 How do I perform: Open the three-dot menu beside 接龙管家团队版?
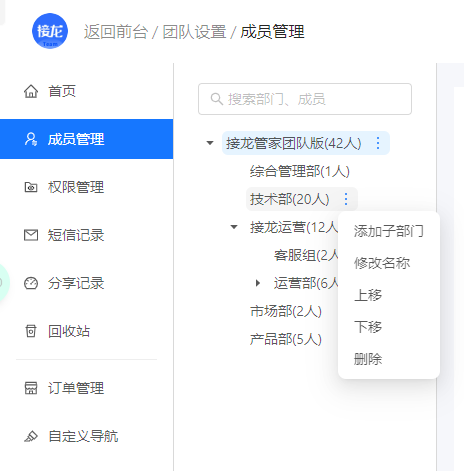[378, 143]
